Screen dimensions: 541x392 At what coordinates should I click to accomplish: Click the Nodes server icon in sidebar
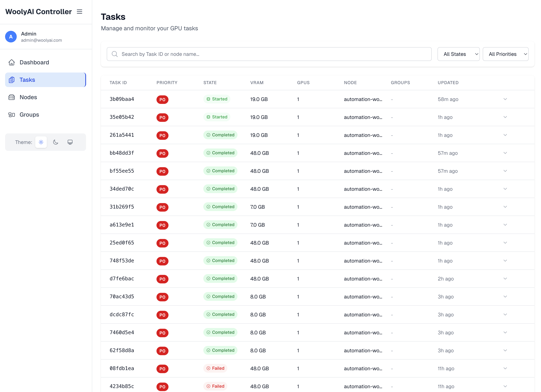[x=12, y=97]
